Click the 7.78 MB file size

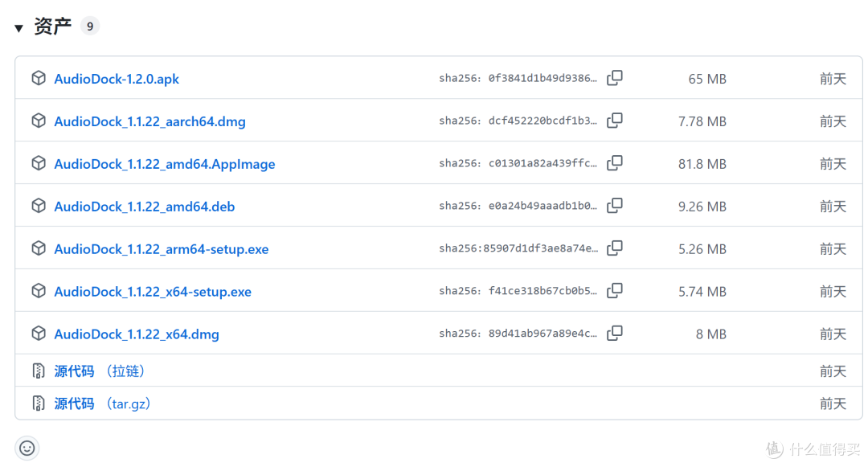702,121
